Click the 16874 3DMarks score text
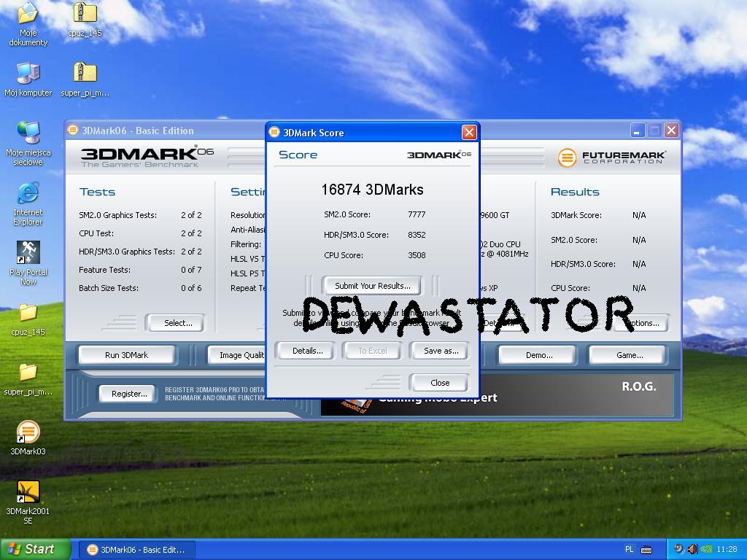Viewport: 747px width, 560px height. coord(372,190)
